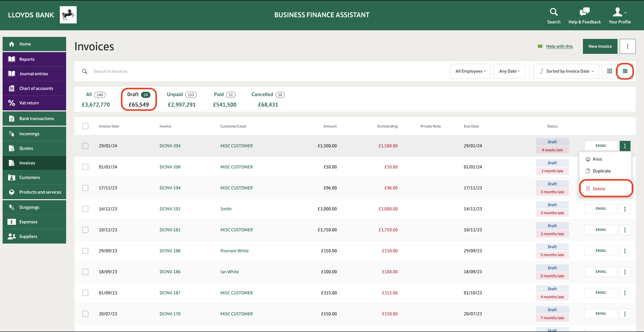This screenshot has height=332, width=644.
Task: Tick checkbox for invoice DCINV-188
Action: pyautogui.click(x=85, y=251)
